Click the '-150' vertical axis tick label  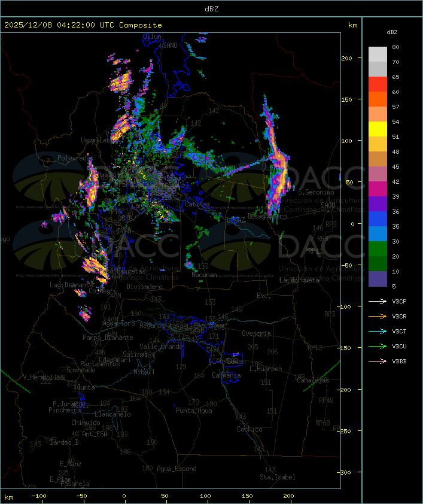coord(345,348)
